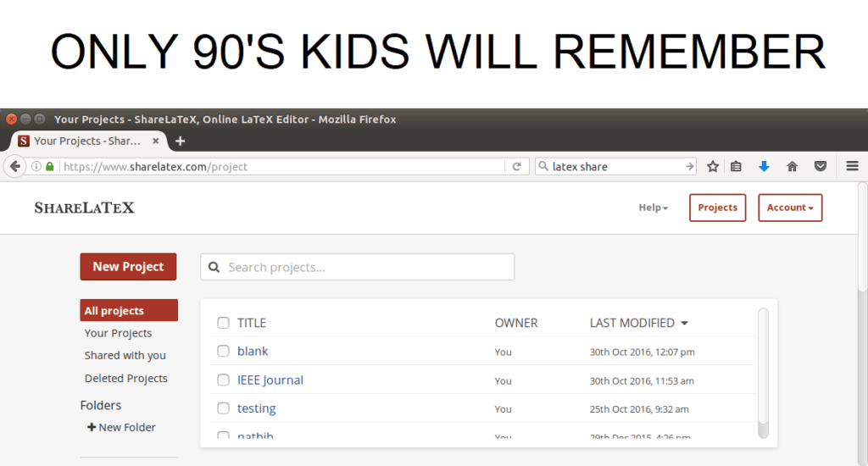
Task: Click date 30th Oct 2016, 11:53 am
Action: [642, 380]
